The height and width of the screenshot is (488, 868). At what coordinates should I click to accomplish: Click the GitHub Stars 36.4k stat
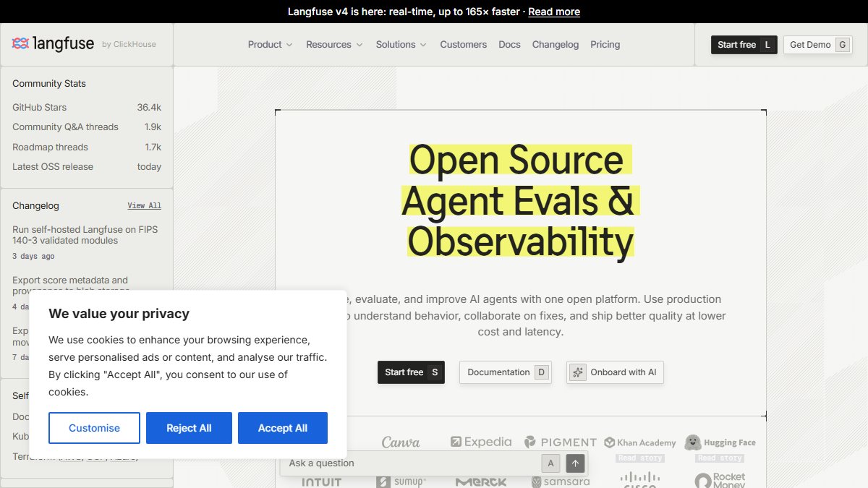[x=87, y=107]
